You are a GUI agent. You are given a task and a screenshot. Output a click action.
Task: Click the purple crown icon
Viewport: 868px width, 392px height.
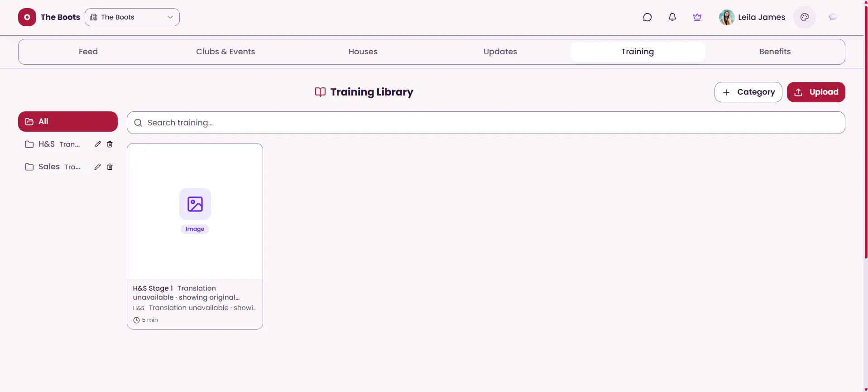pyautogui.click(x=697, y=17)
